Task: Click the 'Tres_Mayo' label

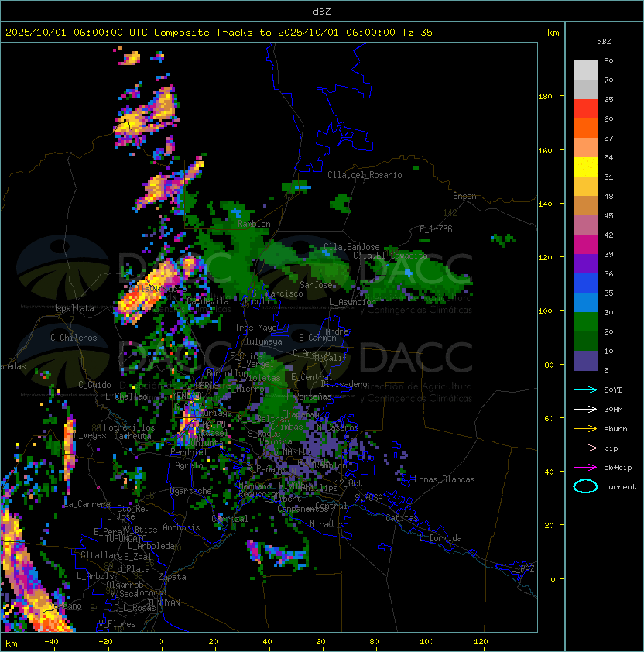Action: click(x=255, y=328)
